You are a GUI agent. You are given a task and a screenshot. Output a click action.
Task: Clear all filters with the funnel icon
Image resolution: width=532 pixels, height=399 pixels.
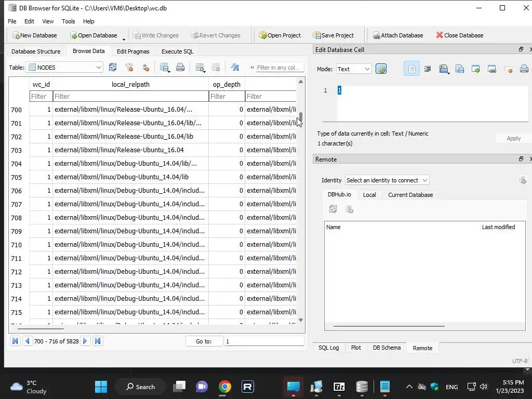[x=129, y=67]
